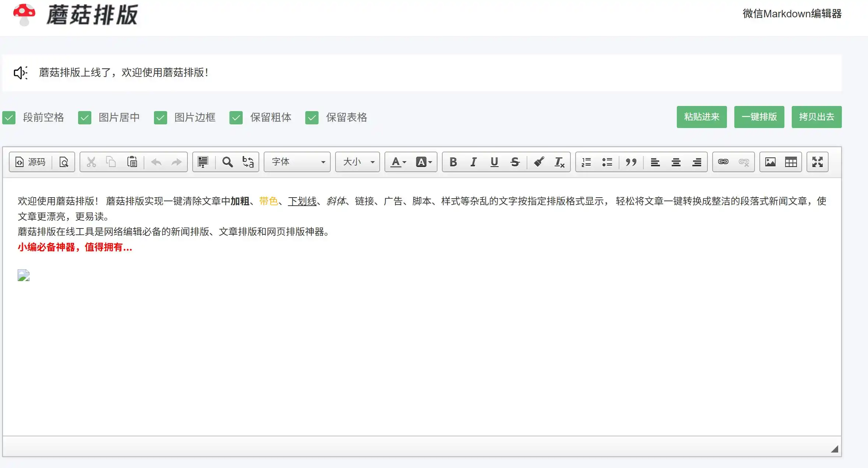Open the source code (源码) view

31,162
